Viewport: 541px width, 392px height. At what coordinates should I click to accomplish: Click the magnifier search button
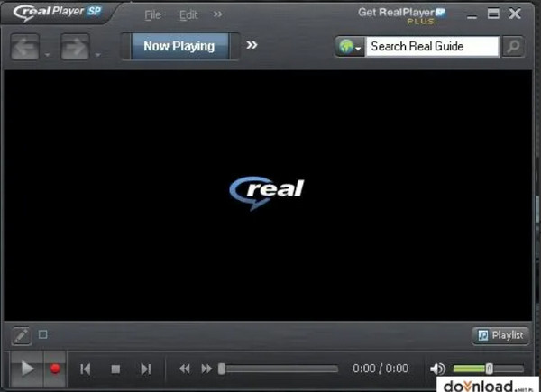coord(513,47)
